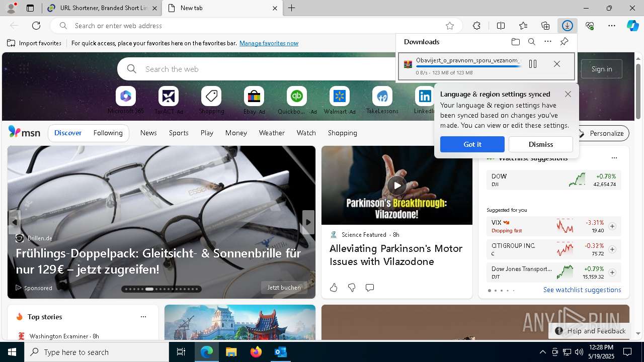The width and height of the screenshot is (644, 362).
Task: Show next carousel slide arrow
Action: pyautogui.click(x=308, y=222)
